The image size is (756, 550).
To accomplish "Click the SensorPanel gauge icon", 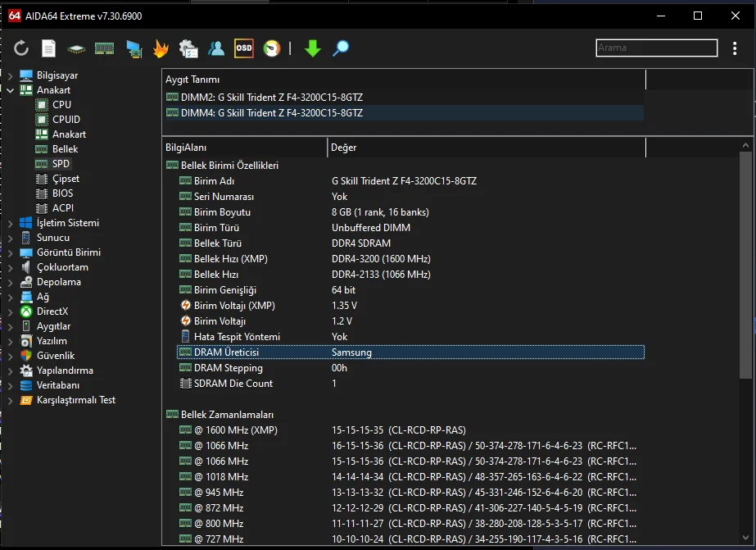I will pyautogui.click(x=272, y=48).
